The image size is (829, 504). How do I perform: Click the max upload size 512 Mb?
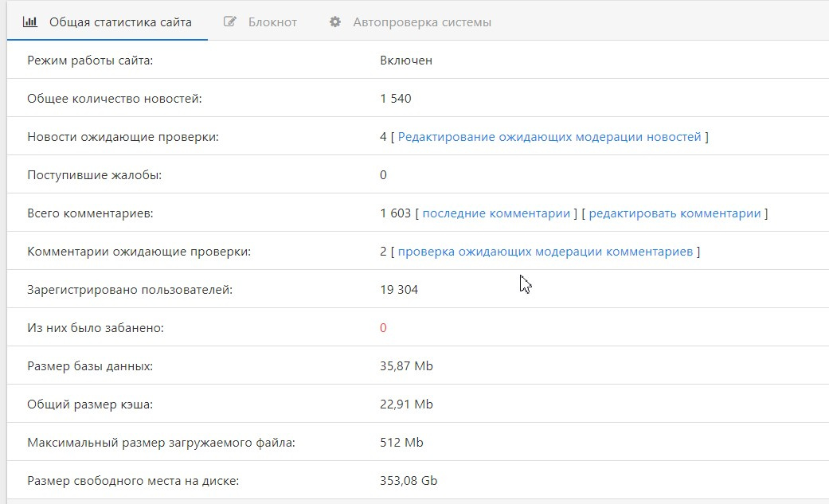click(x=401, y=443)
